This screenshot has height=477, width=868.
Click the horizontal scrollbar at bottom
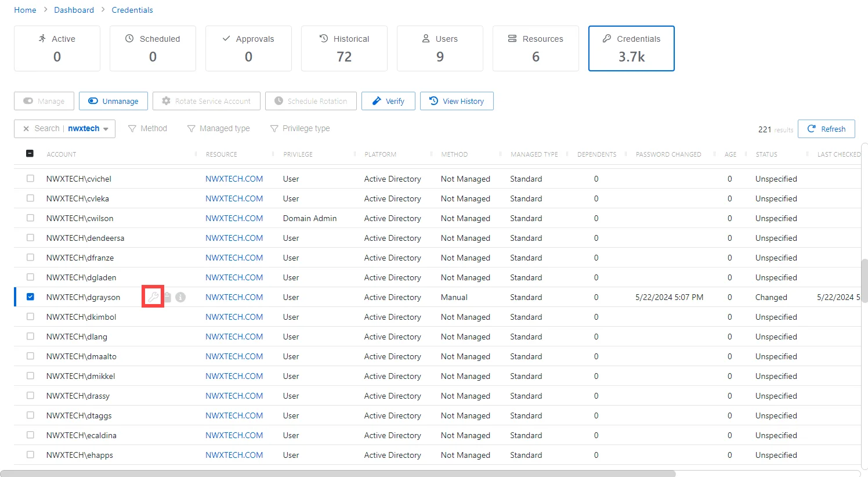click(338, 474)
